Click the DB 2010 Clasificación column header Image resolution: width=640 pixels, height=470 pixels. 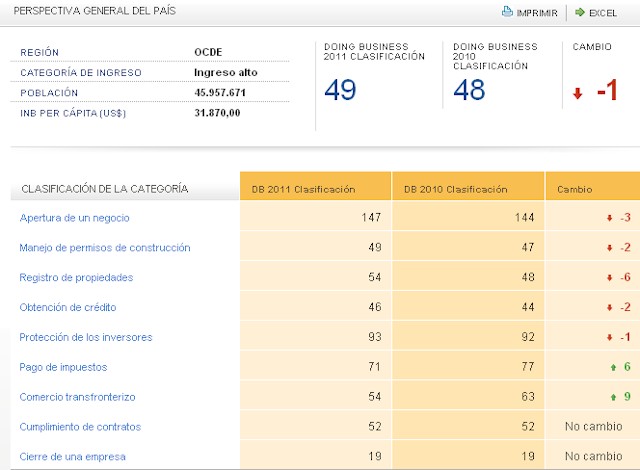click(456, 189)
